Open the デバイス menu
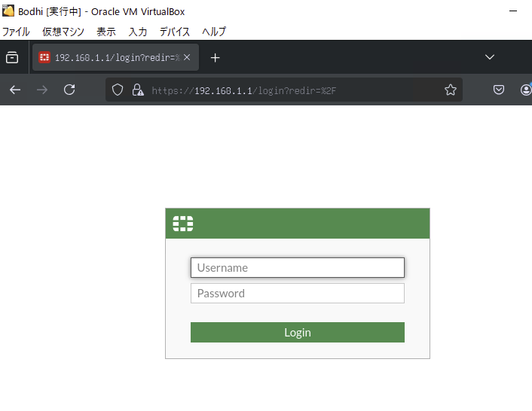 (x=174, y=32)
